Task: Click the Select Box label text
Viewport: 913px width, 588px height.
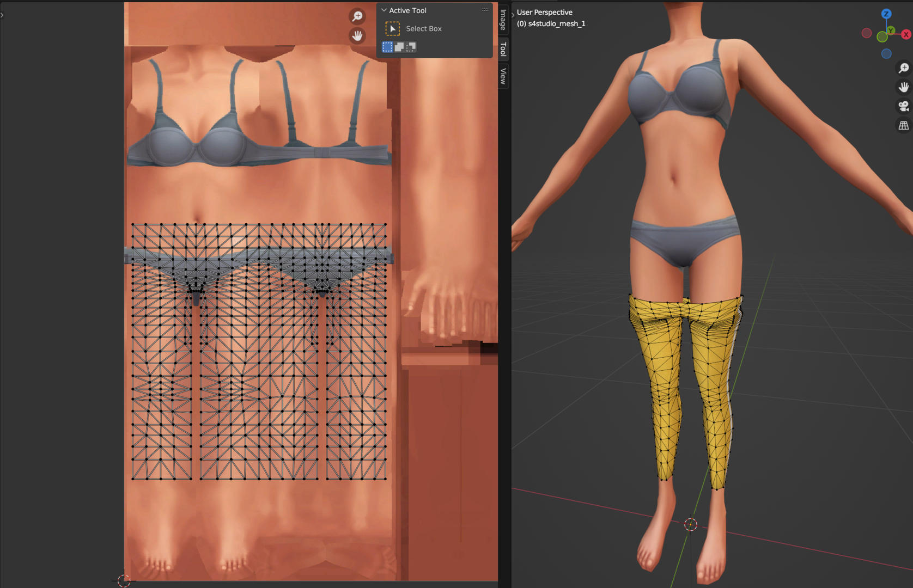Action: pos(423,28)
